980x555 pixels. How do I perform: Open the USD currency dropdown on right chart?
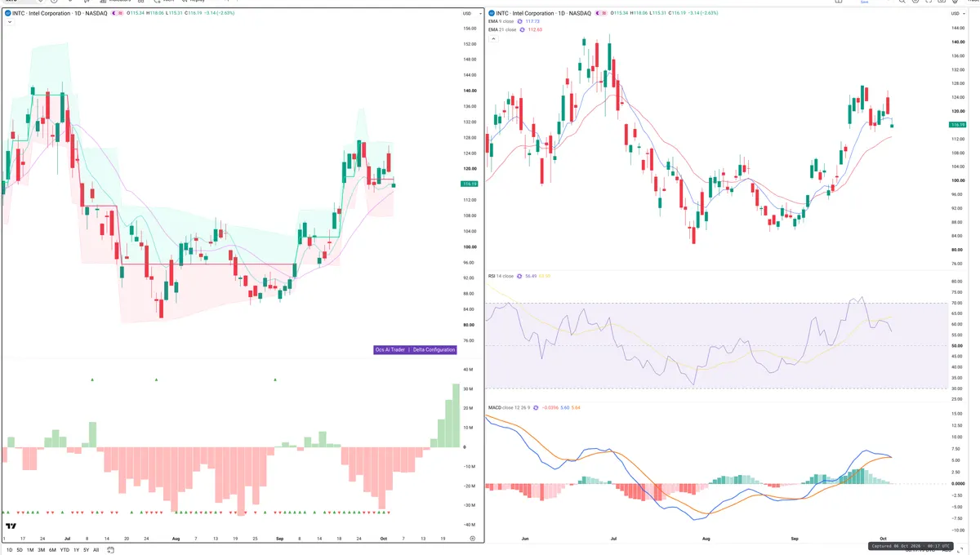(x=957, y=13)
